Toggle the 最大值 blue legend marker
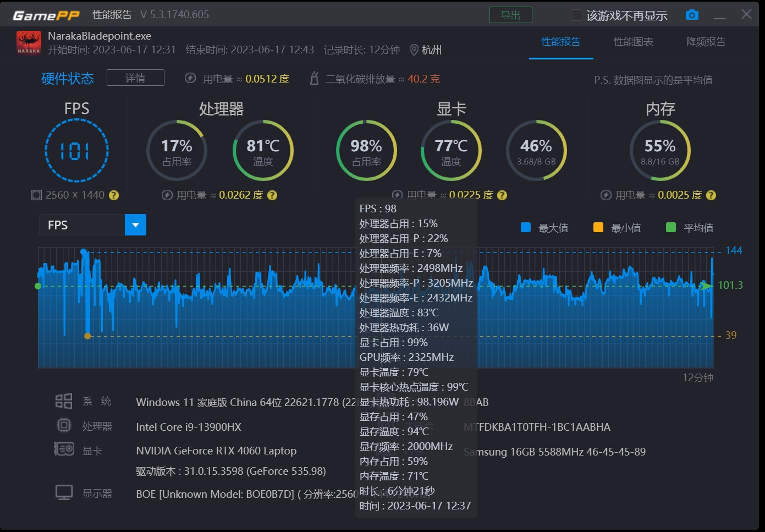 pyautogui.click(x=526, y=227)
